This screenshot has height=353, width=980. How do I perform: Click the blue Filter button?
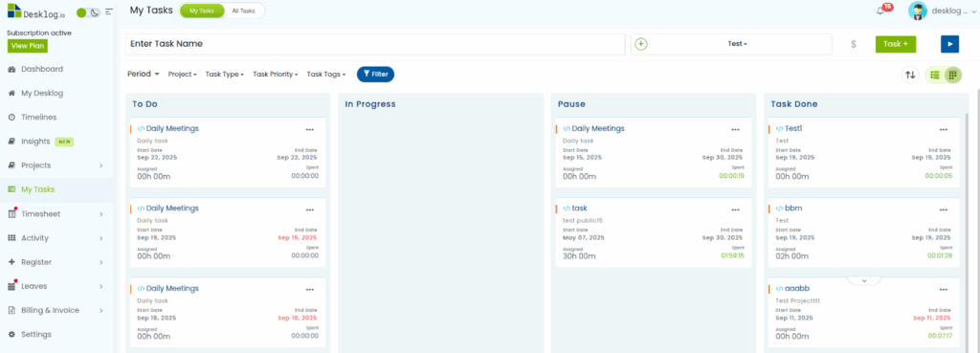coord(375,75)
